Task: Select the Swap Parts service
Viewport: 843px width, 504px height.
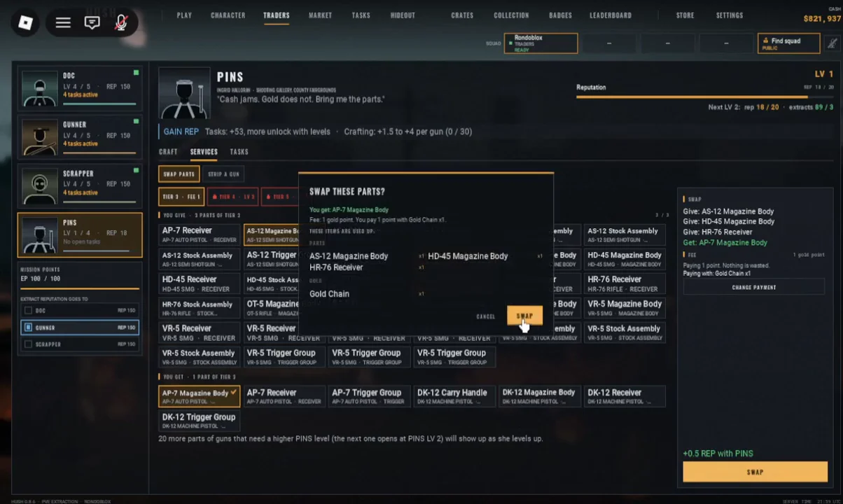Action: click(x=179, y=174)
